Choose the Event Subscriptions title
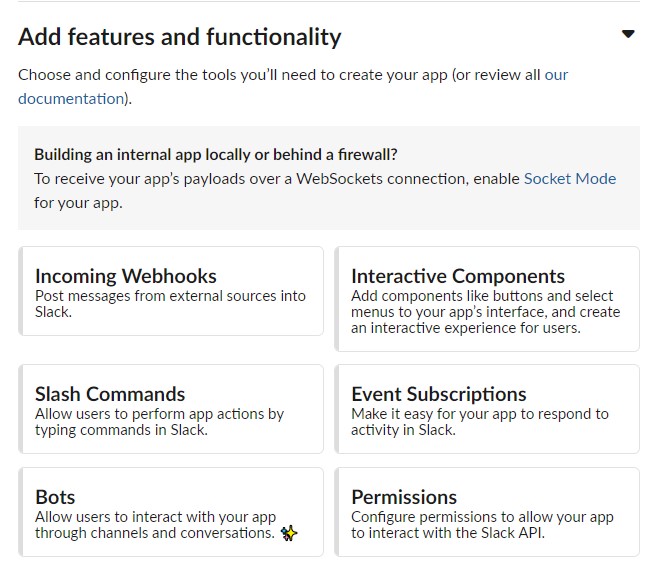 pos(438,394)
